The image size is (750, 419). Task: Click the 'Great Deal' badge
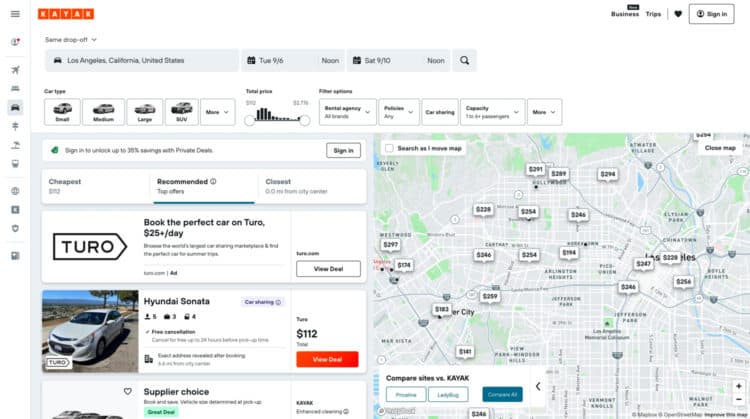(161, 412)
